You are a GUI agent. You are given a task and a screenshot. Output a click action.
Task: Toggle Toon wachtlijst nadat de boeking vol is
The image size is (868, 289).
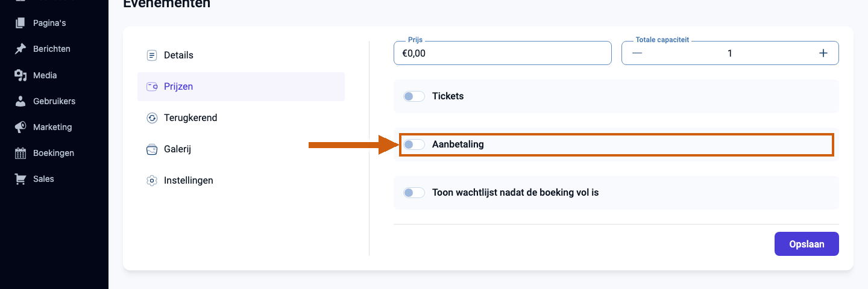(x=414, y=193)
